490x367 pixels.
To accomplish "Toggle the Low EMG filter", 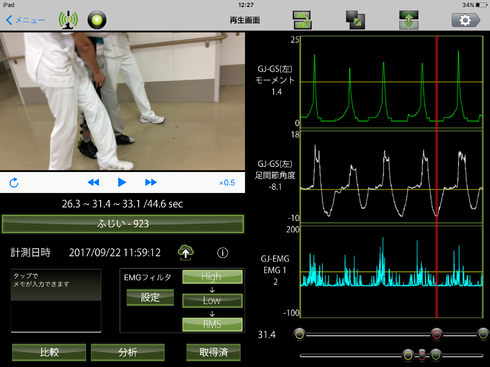I will point(212,300).
